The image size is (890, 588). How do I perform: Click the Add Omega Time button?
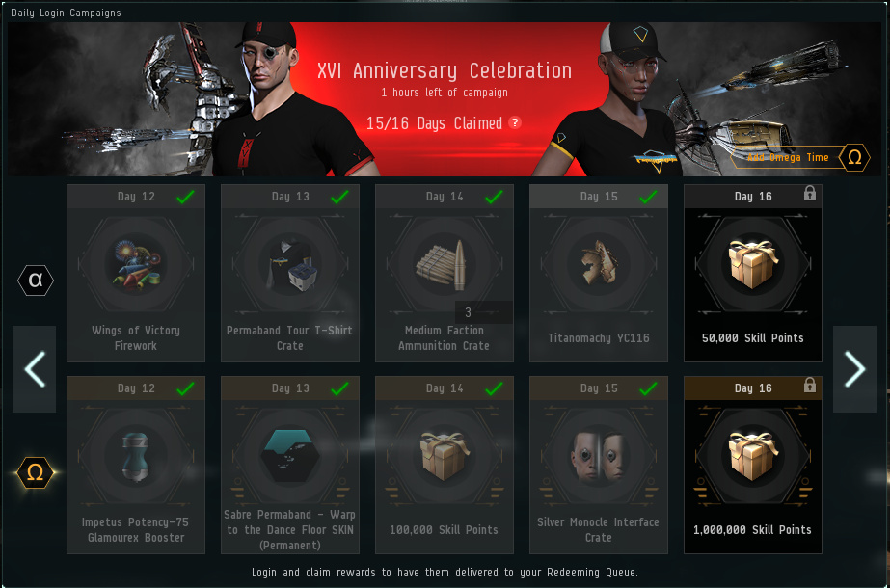(x=799, y=157)
